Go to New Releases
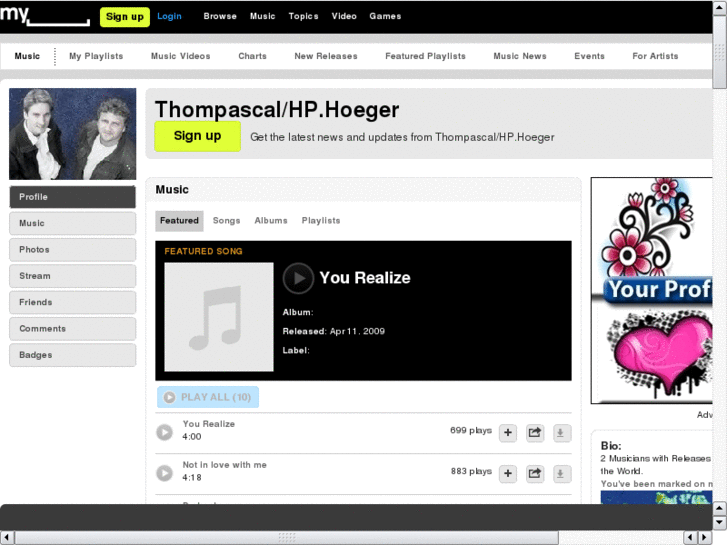 coord(325,56)
